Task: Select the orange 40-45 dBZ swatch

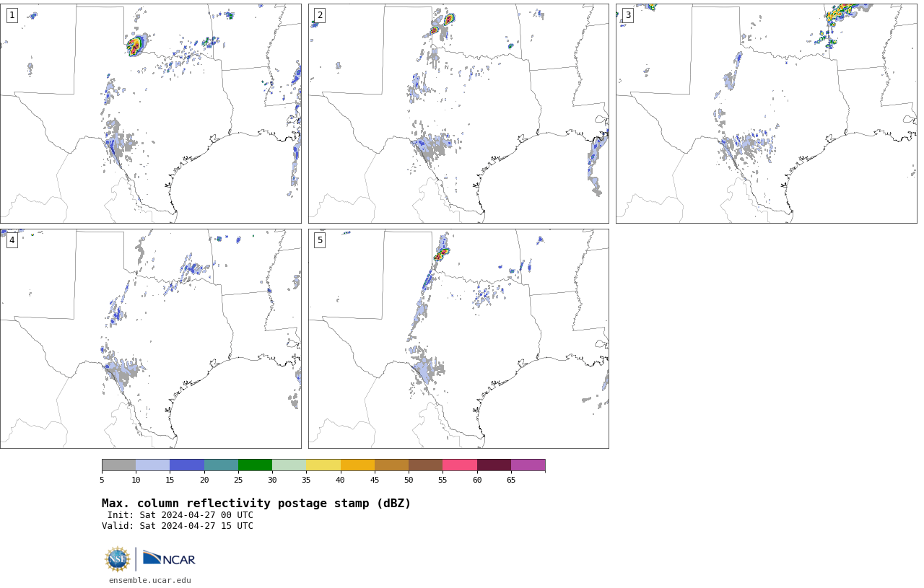Action: click(x=357, y=465)
